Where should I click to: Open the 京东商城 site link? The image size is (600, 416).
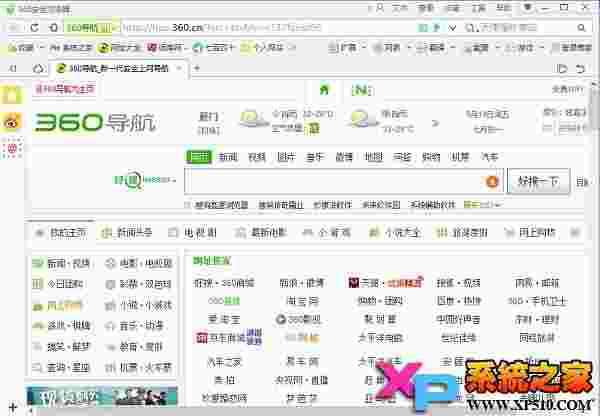[x=228, y=338]
